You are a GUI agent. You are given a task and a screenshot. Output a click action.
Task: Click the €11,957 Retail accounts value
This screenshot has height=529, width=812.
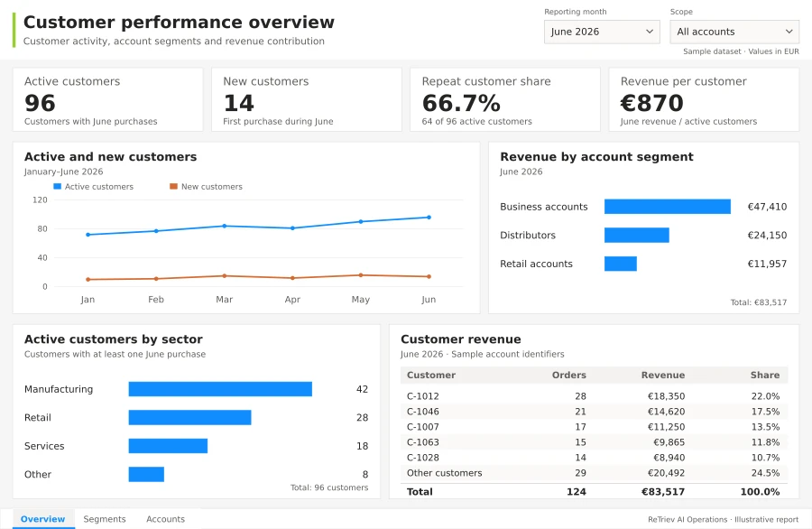767,264
